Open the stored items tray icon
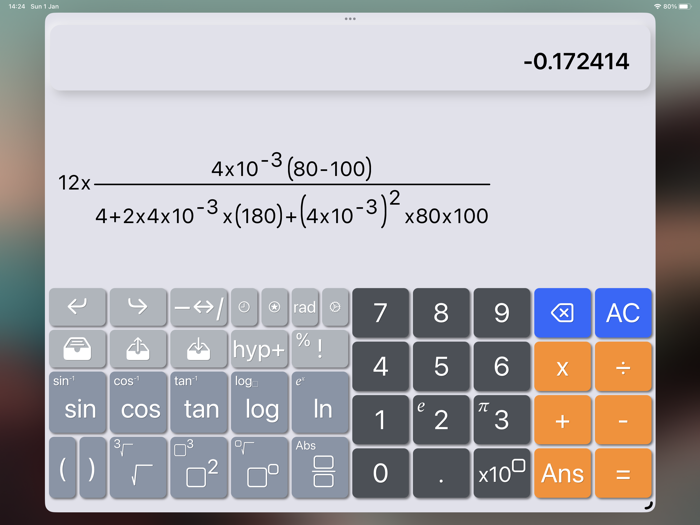This screenshot has height=525, width=700. pos(78,349)
